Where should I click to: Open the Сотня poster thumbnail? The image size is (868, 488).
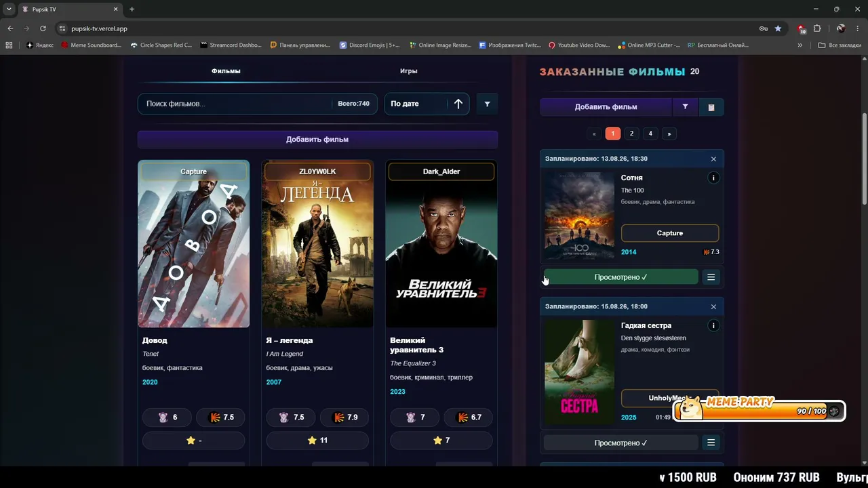[x=580, y=216]
